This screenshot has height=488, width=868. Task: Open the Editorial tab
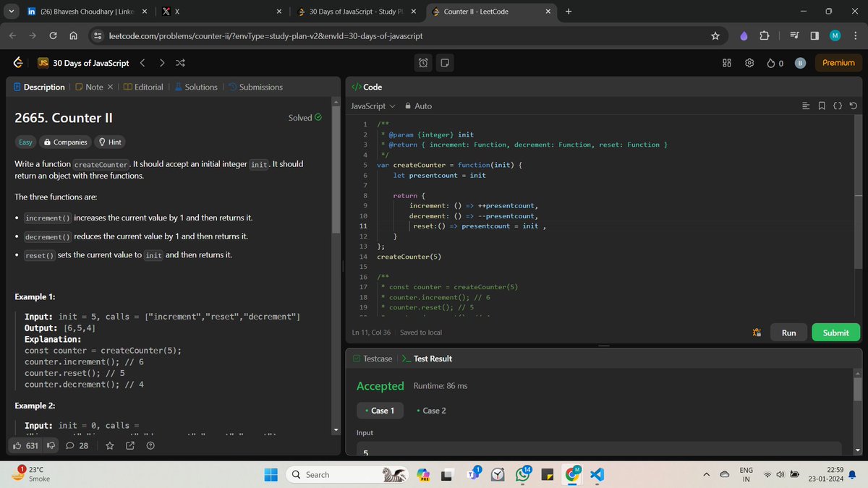click(143, 87)
